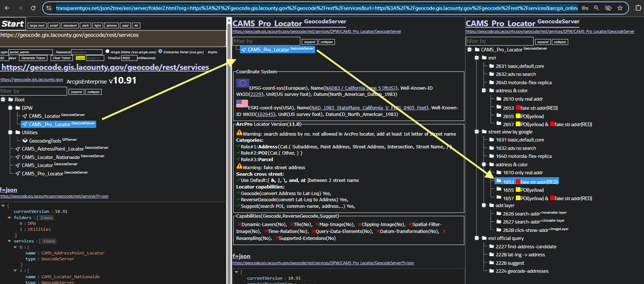Switch to the dark theme button
The image size is (644, 284).
click(x=85, y=26)
